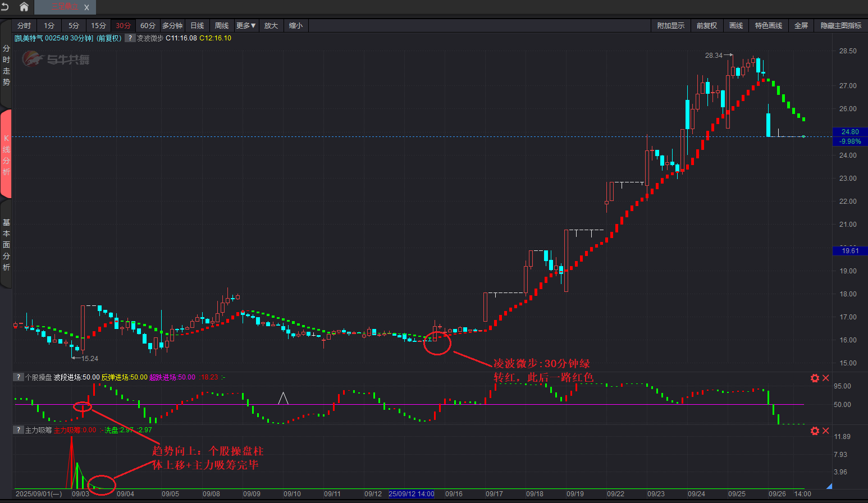Select the 15分 timeframe
The width and height of the screenshot is (868, 503).
click(x=99, y=26)
